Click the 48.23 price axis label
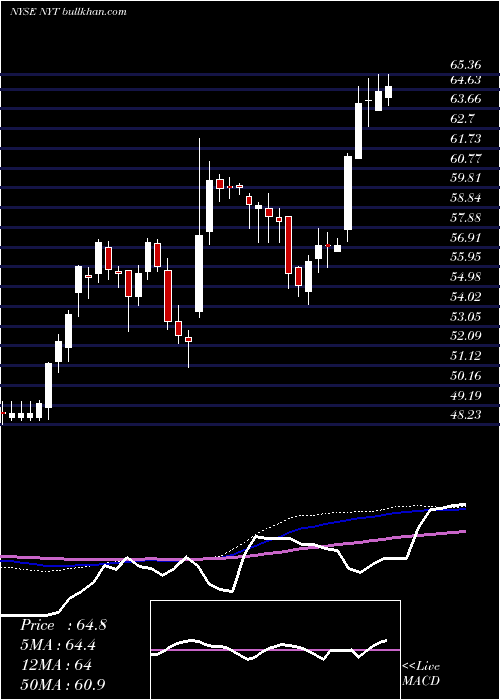The height and width of the screenshot is (700, 500). coord(466,415)
